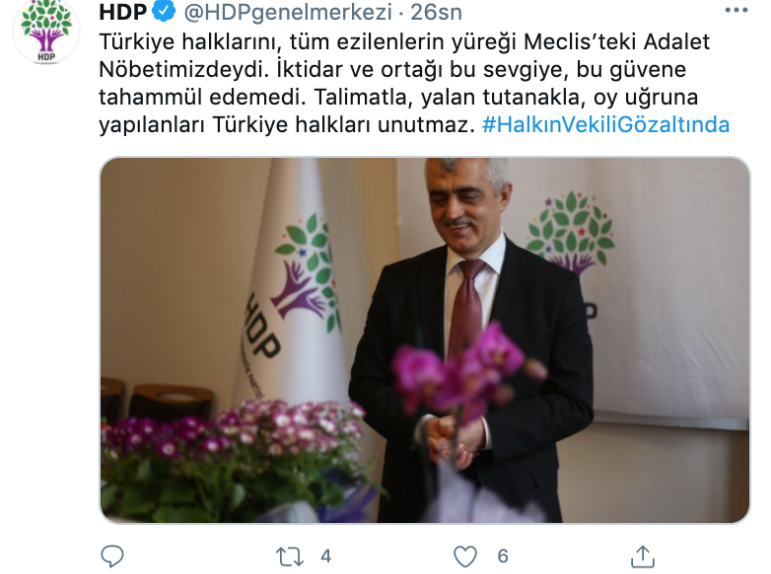
Task: Open the three-dot more options menu
Action: tap(737, 11)
